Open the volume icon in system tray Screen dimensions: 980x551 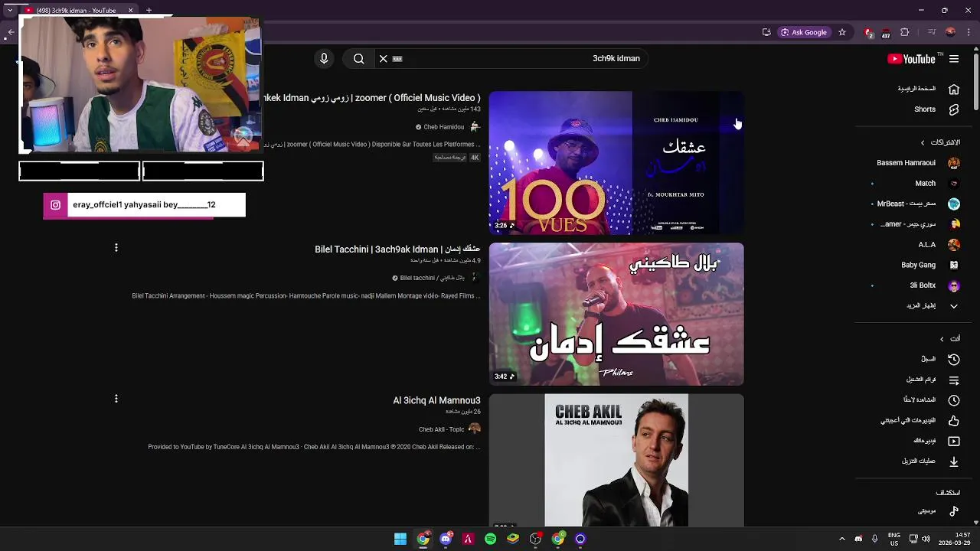(926, 539)
